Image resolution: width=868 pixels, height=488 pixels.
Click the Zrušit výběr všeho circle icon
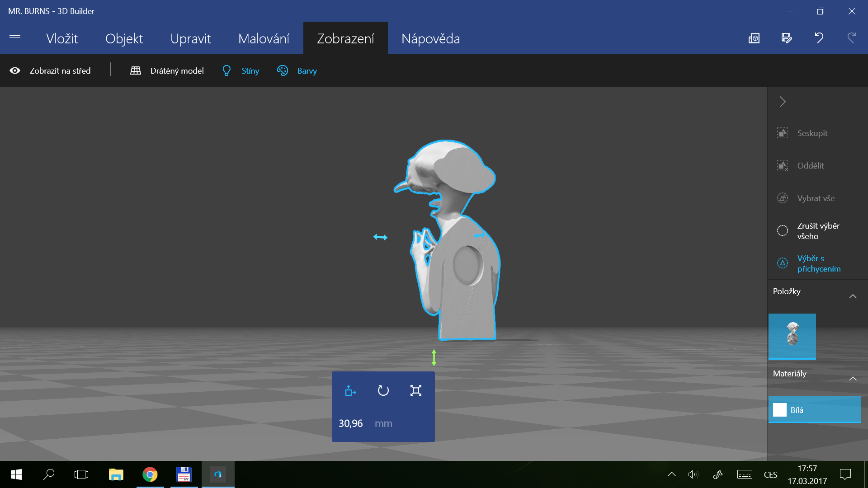783,230
